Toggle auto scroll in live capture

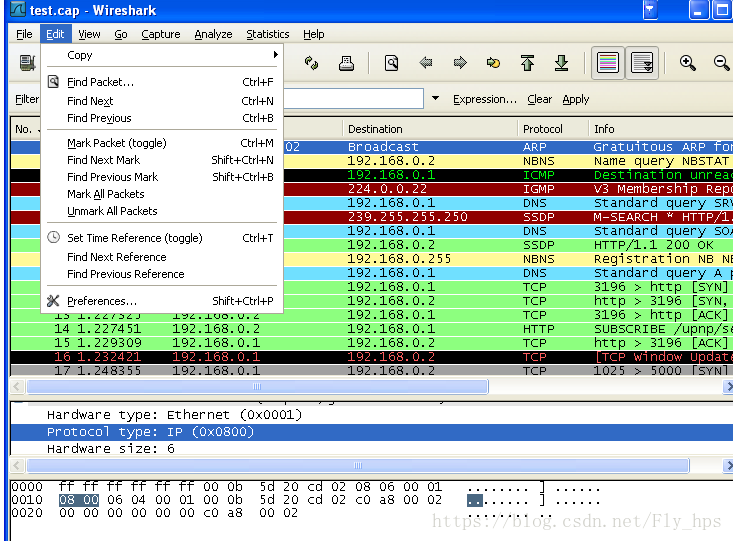click(642, 63)
